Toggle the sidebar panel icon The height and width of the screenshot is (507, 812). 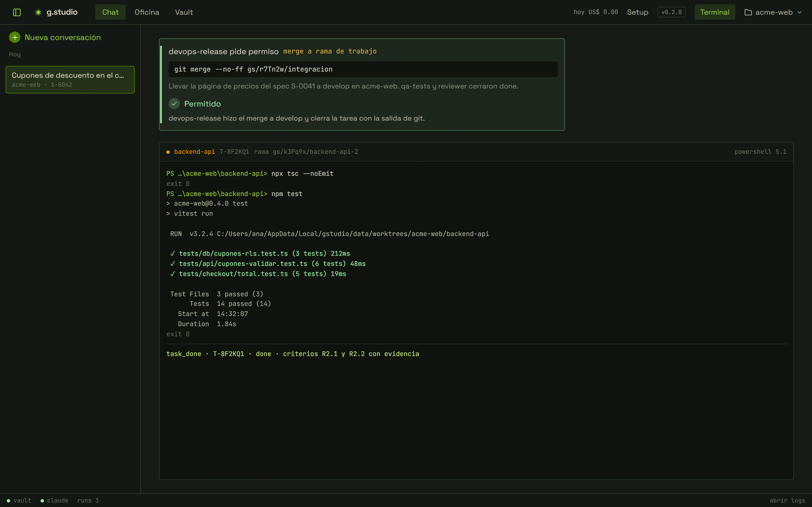pyautogui.click(x=17, y=12)
